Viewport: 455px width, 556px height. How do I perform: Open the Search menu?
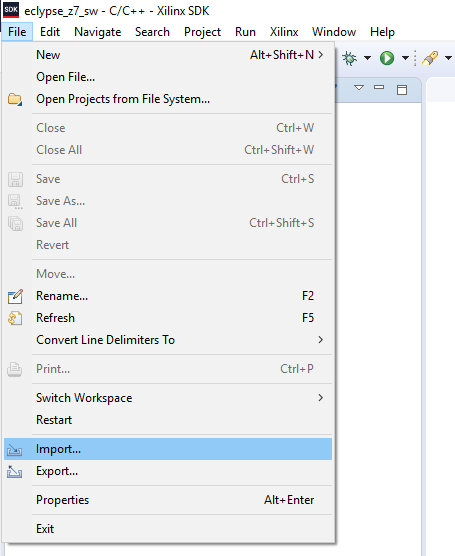[152, 32]
